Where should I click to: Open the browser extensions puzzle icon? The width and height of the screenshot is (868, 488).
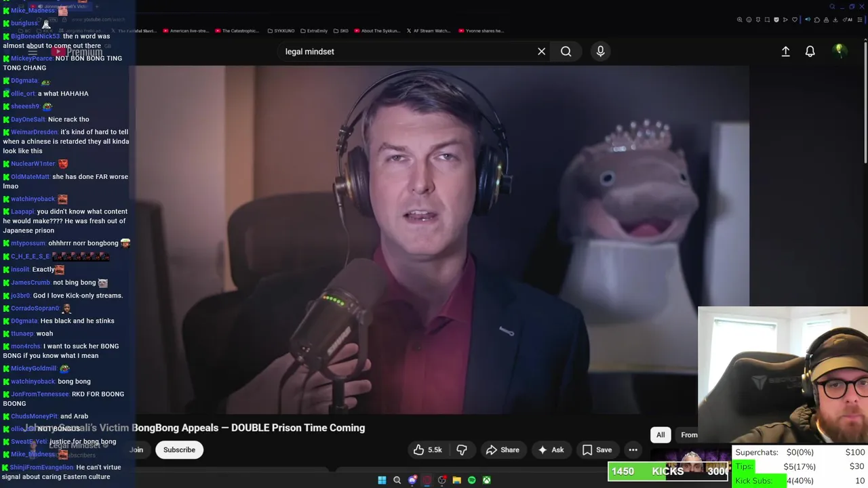point(817,20)
